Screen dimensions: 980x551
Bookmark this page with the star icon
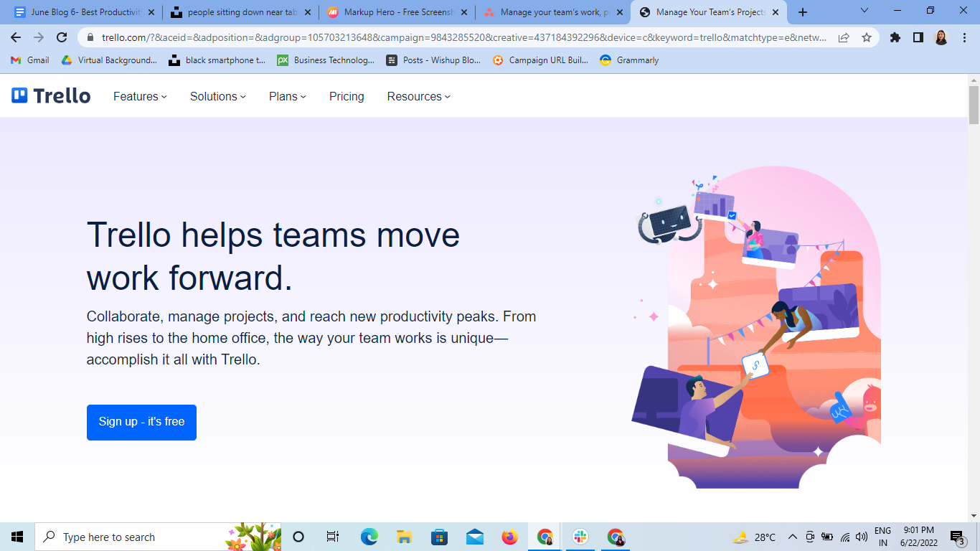[867, 37]
